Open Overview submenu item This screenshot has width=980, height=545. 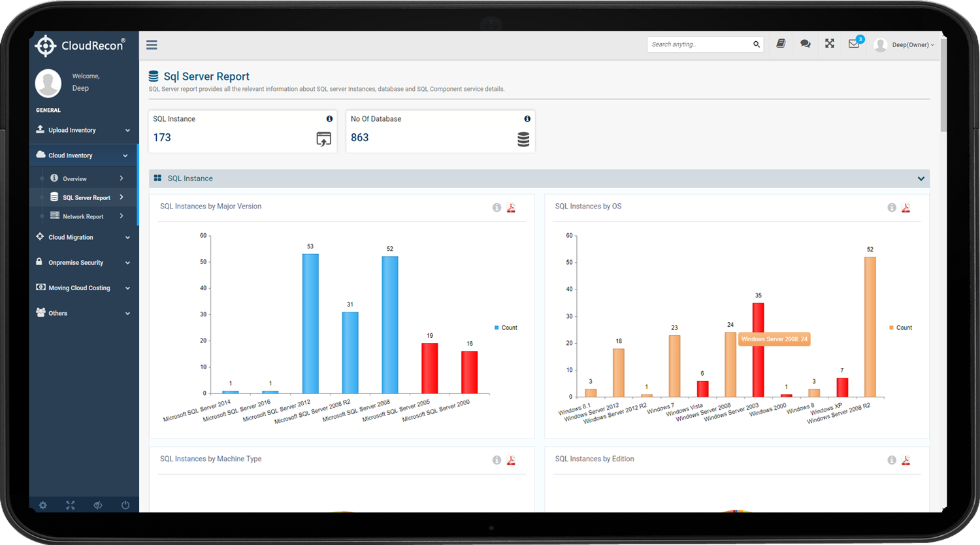84,178
